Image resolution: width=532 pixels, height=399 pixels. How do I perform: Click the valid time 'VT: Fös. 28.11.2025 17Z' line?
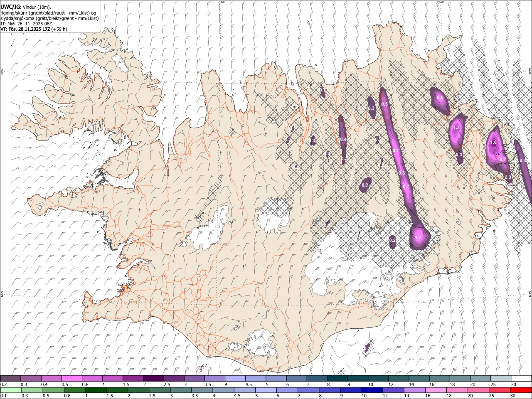(x=25, y=29)
